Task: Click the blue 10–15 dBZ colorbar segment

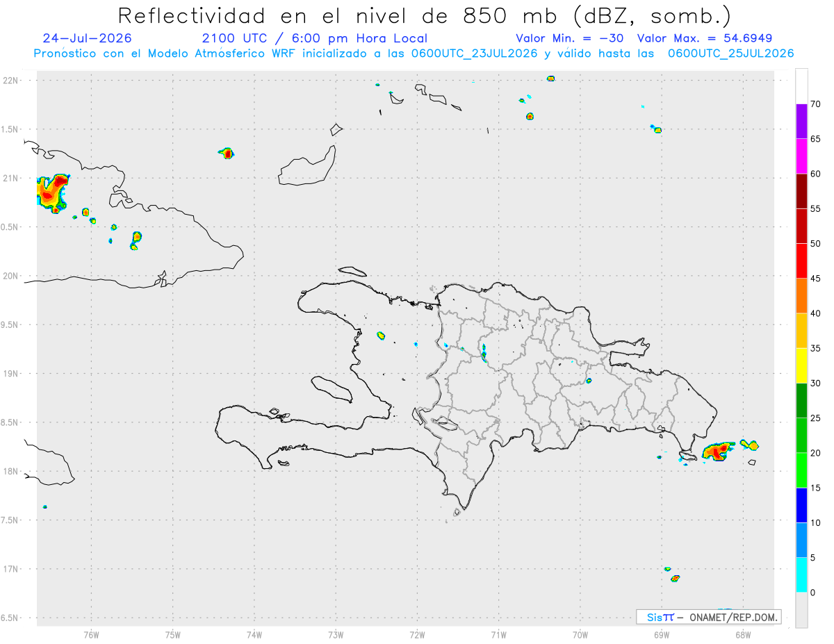Action: click(x=801, y=505)
